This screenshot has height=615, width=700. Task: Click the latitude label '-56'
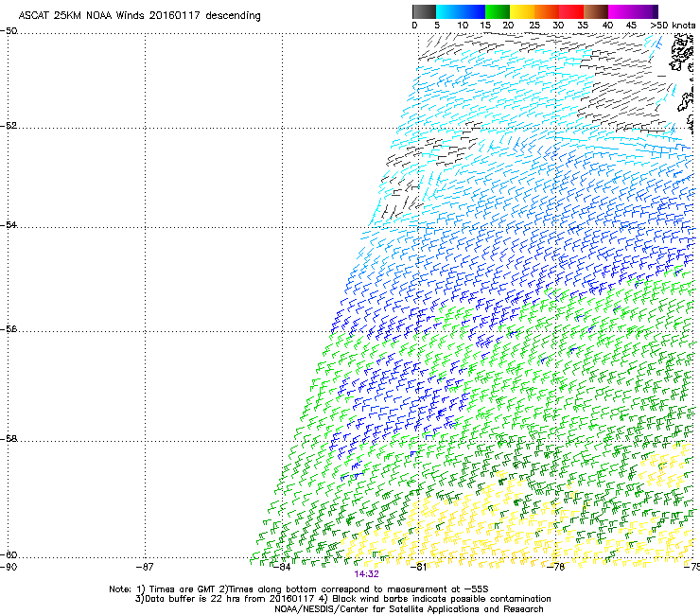[x=9, y=329]
